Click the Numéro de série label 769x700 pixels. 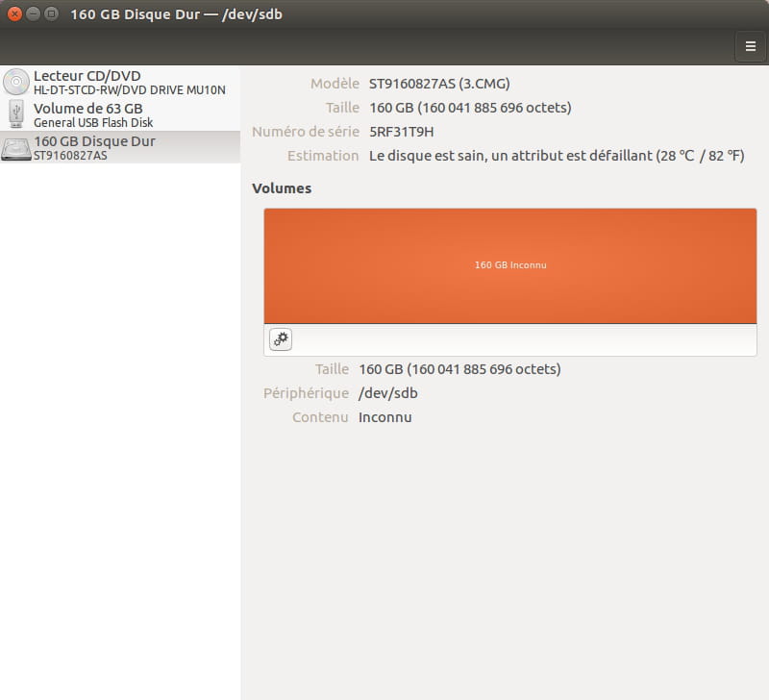click(x=306, y=132)
